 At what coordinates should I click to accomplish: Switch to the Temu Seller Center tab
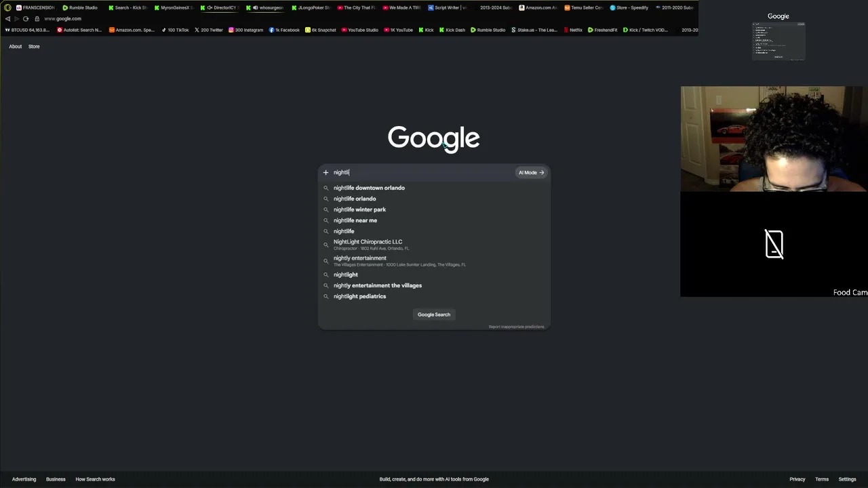(x=584, y=7)
